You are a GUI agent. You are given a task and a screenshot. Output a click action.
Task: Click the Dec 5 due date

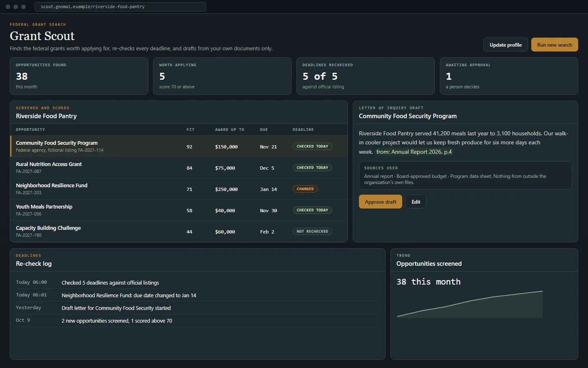click(267, 168)
